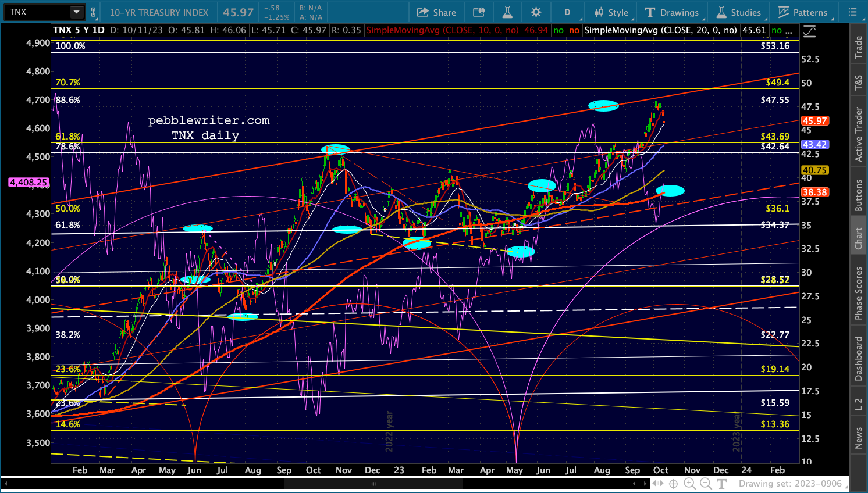
Task: Click the Drawings T icon
Action: (650, 12)
